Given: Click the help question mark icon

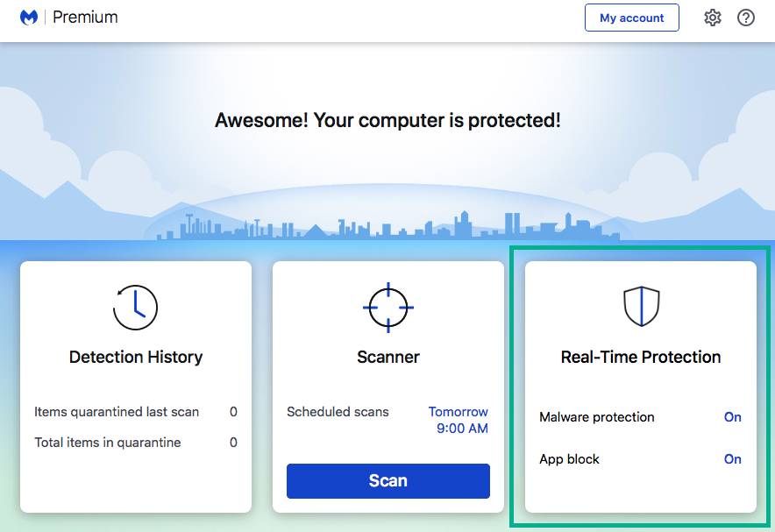Looking at the screenshot, I should click(746, 18).
